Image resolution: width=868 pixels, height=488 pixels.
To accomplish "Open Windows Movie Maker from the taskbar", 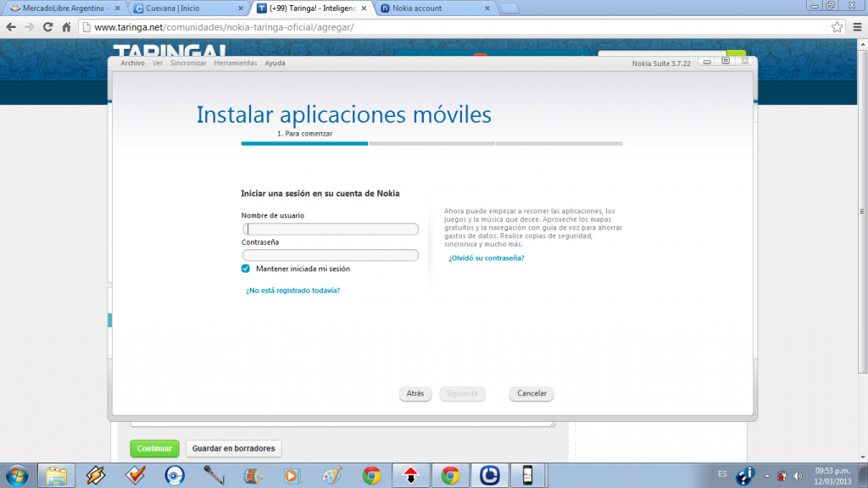I will click(x=252, y=474).
